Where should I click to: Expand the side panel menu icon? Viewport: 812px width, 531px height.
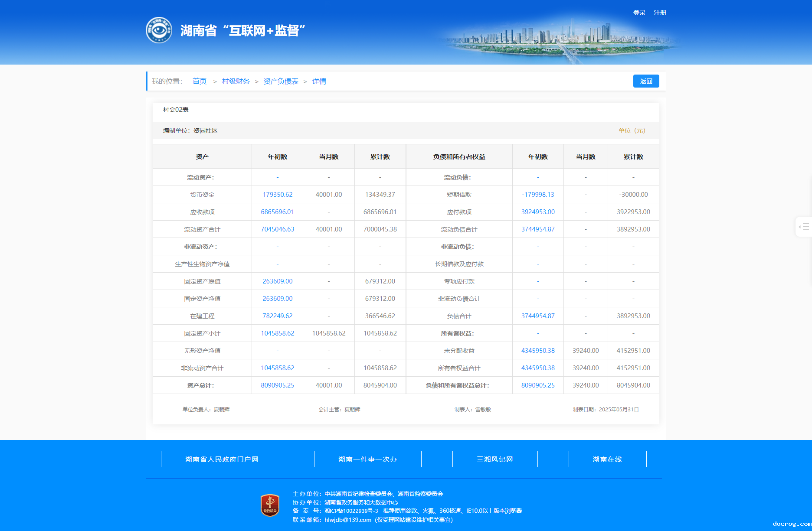click(x=804, y=227)
